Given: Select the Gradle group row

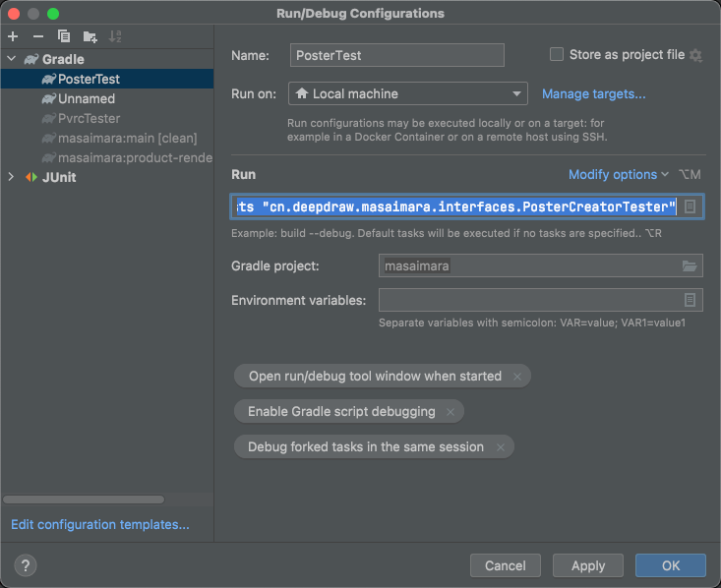Looking at the screenshot, I should click(107, 59).
